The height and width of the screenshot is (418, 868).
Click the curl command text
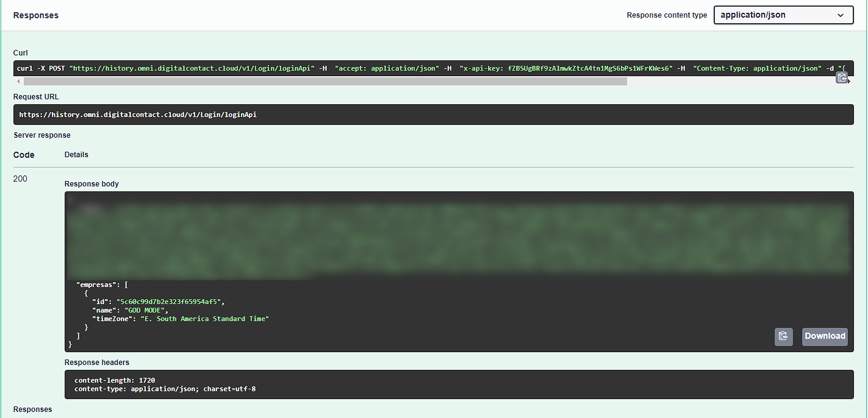[x=430, y=68]
